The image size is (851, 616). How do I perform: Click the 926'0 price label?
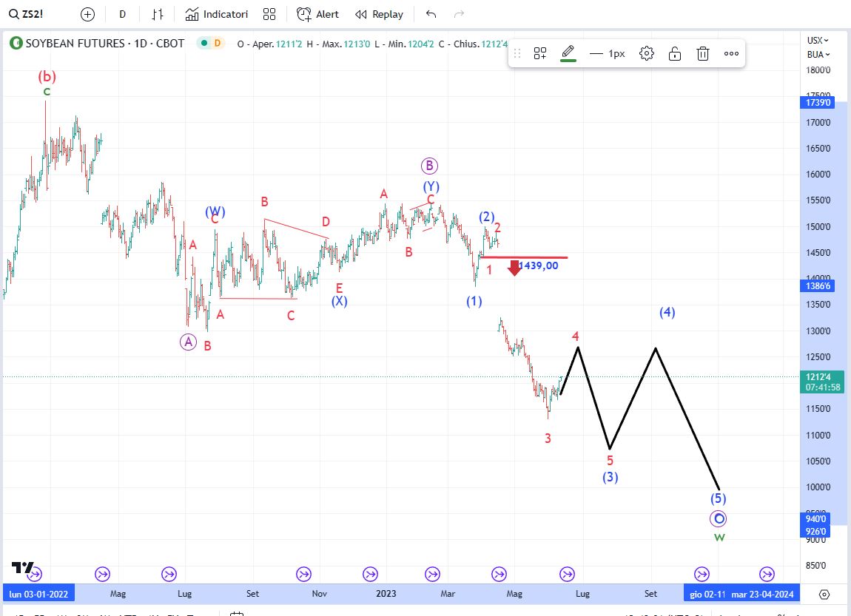tap(815, 532)
